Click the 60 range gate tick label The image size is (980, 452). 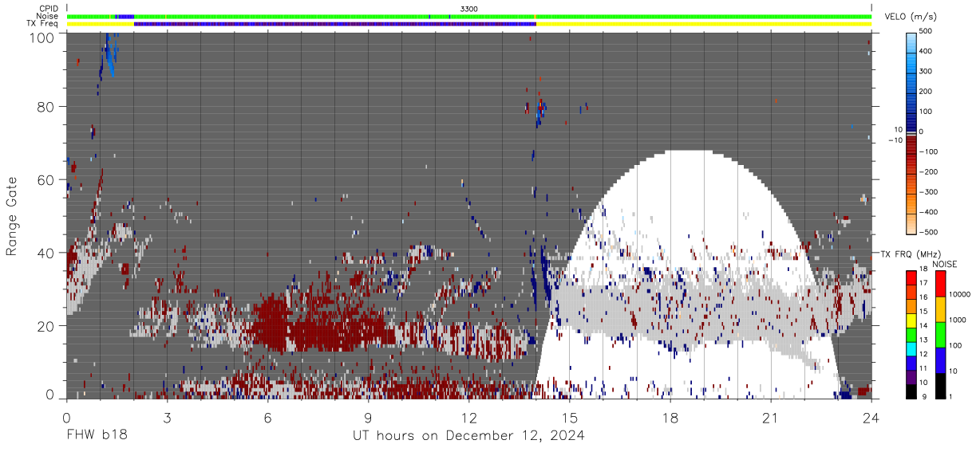(x=45, y=179)
